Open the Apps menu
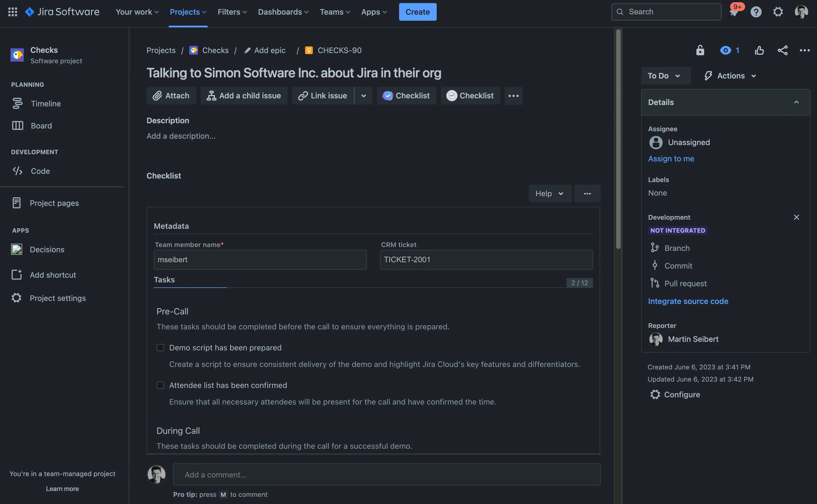Viewport: 817px width, 504px height. pyautogui.click(x=374, y=12)
